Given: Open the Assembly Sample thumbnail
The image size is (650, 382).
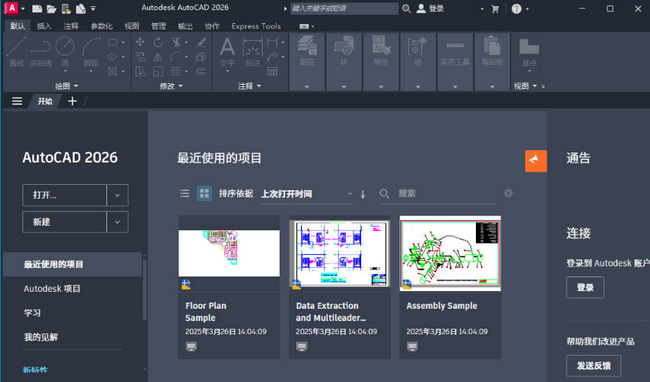Looking at the screenshot, I should click(x=450, y=253).
